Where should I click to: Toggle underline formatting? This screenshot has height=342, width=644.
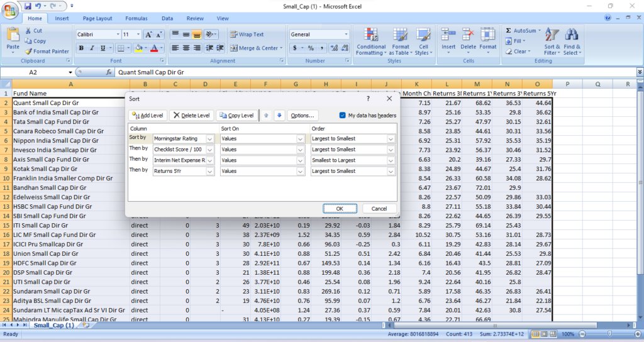click(103, 48)
